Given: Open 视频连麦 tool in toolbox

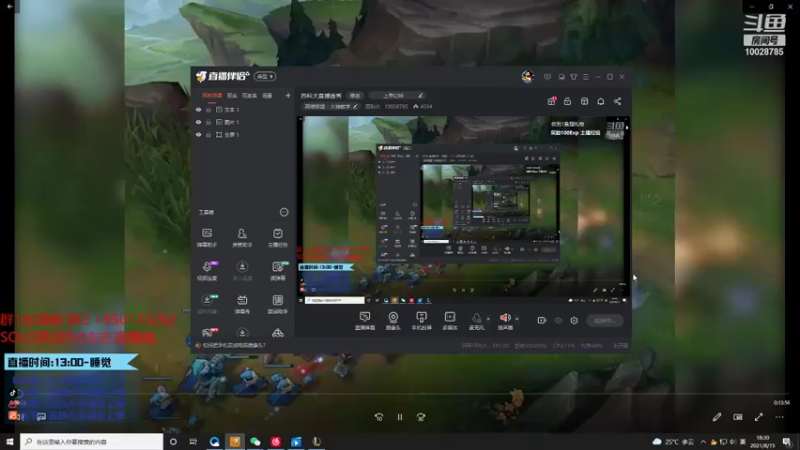Looking at the screenshot, I should click(x=207, y=270).
